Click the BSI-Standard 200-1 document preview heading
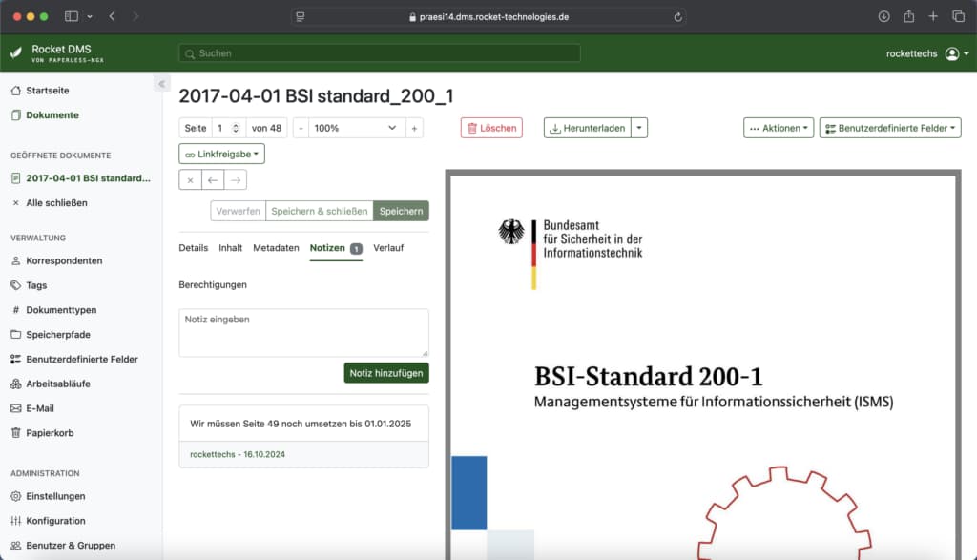 [x=648, y=376]
